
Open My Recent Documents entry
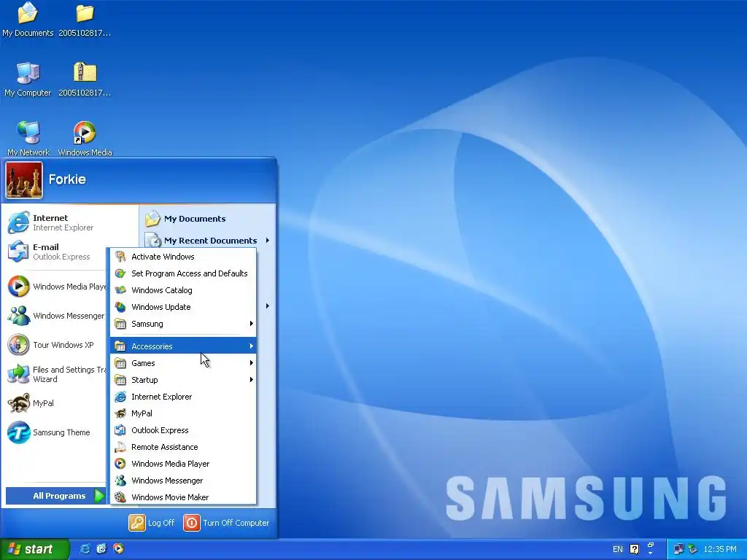(208, 240)
